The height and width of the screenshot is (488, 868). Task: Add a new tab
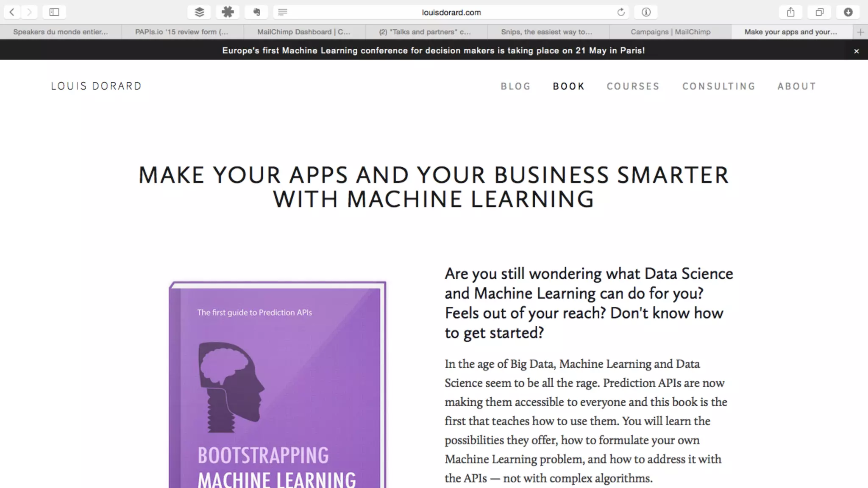pyautogui.click(x=860, y=32)
